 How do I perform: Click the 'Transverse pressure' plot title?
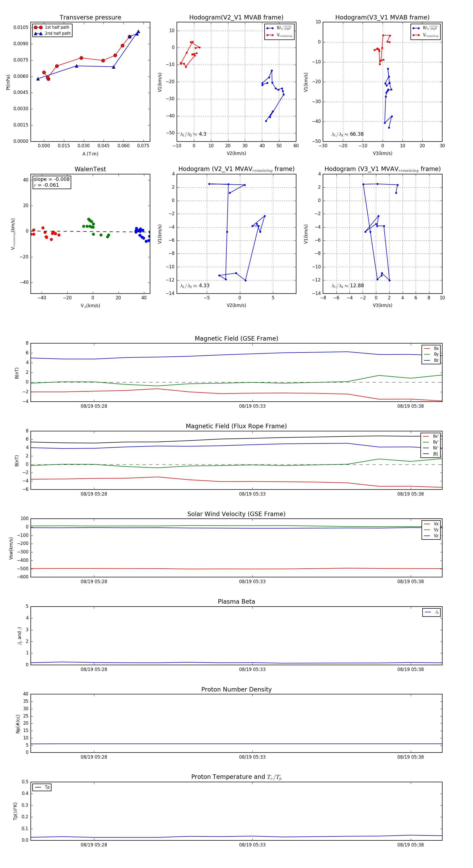coord(90,18)
